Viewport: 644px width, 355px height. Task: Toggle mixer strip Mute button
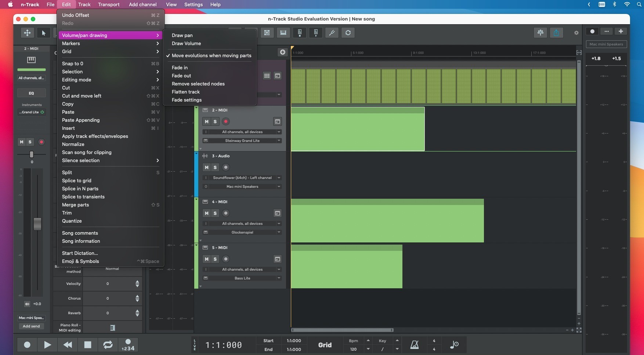coord(22,142)
